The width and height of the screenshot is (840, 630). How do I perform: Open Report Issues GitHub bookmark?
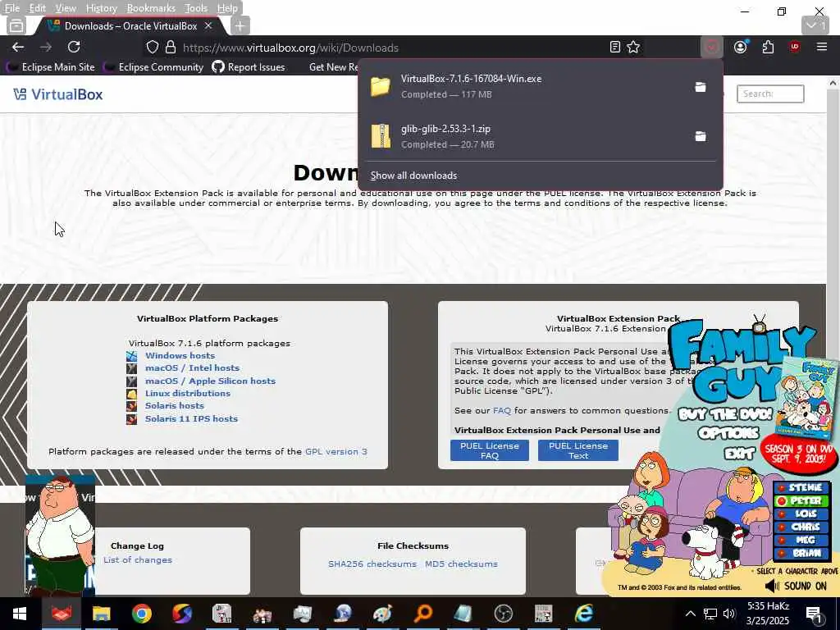249,67
